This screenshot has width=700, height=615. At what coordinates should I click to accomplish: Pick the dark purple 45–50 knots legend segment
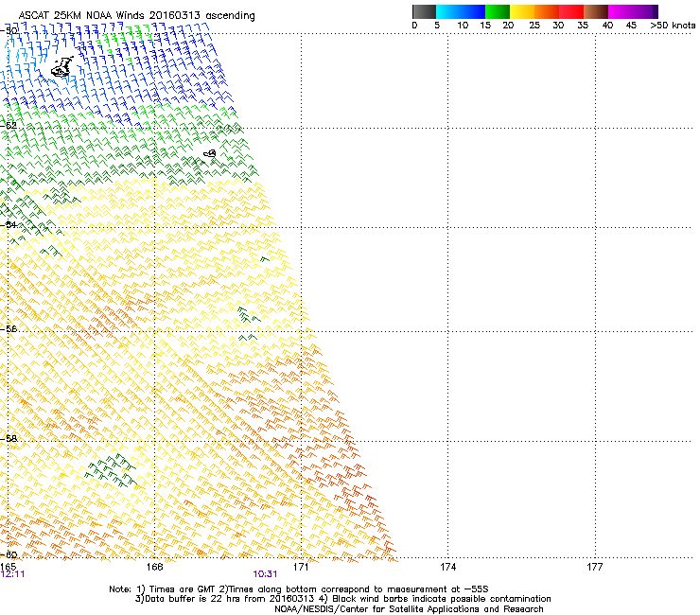tap(645, 11)
